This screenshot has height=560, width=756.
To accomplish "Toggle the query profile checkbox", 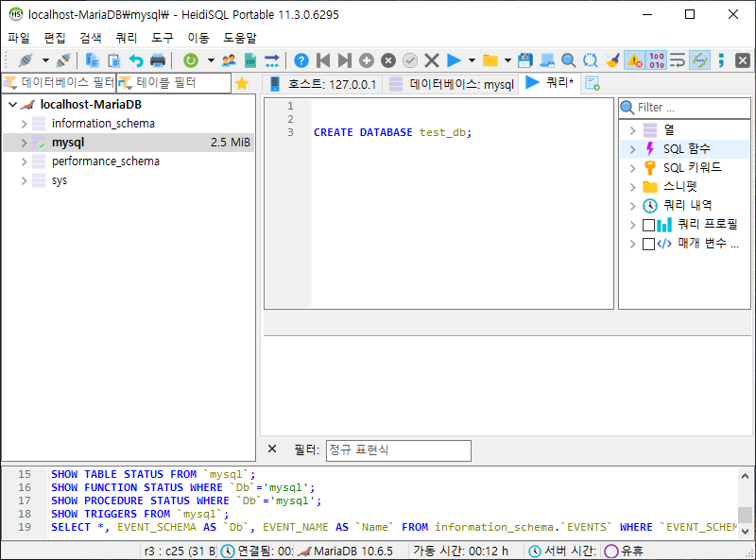I will pyautogui.click(x=649, y=225).
